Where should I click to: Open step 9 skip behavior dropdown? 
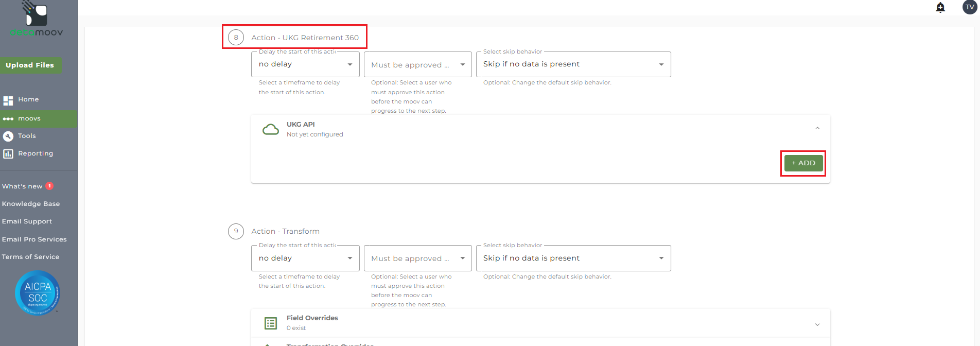coord(573,258)
